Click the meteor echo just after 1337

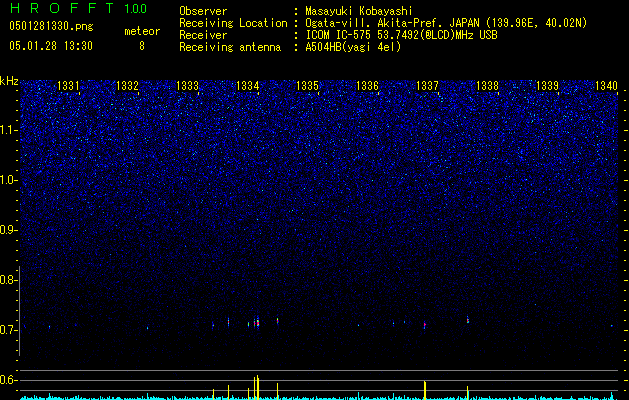pos(424,325)
